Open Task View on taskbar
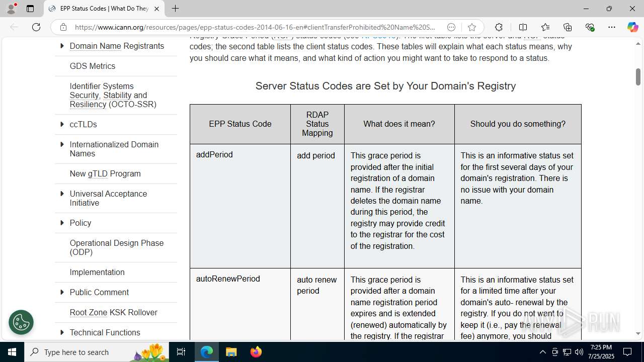 [x=182, y=352]
